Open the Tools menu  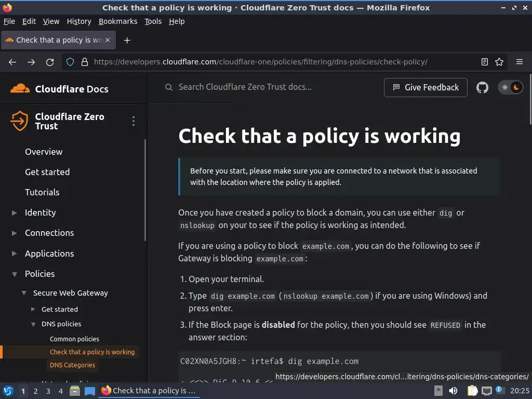click(x=153, y=21)
